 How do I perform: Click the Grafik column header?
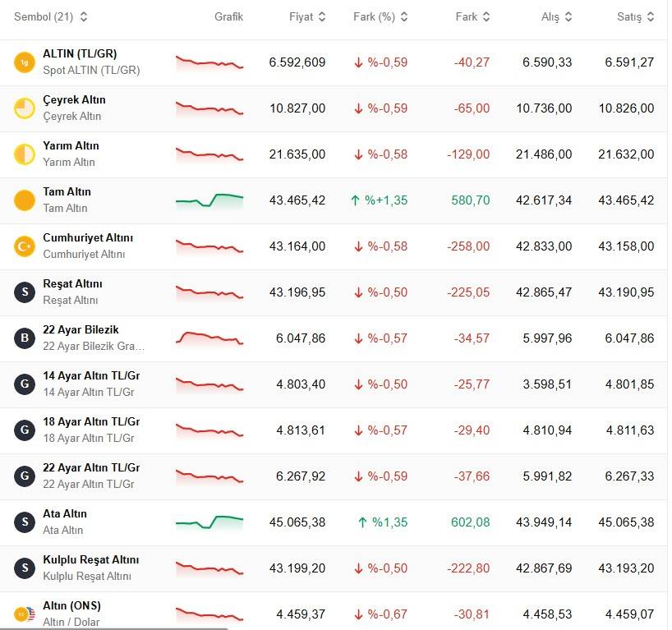coord(228,16)
